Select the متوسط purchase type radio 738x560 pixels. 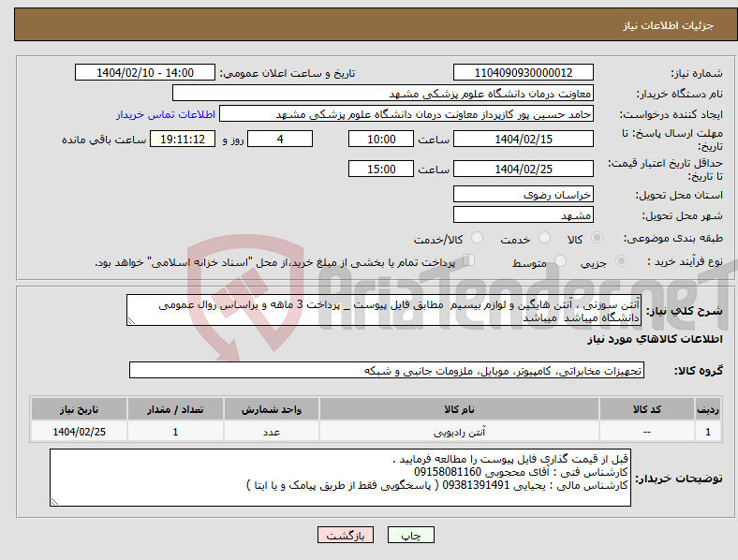pos(561,260)
